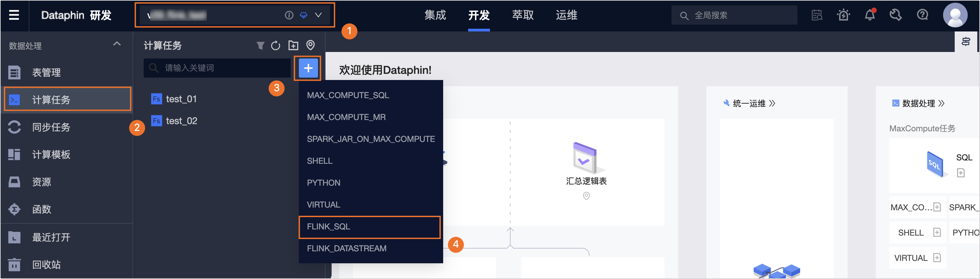Refresh the 计算任务 task list
Image resolution: width=980 pixels, height=279 pixels.
[276, 46]
